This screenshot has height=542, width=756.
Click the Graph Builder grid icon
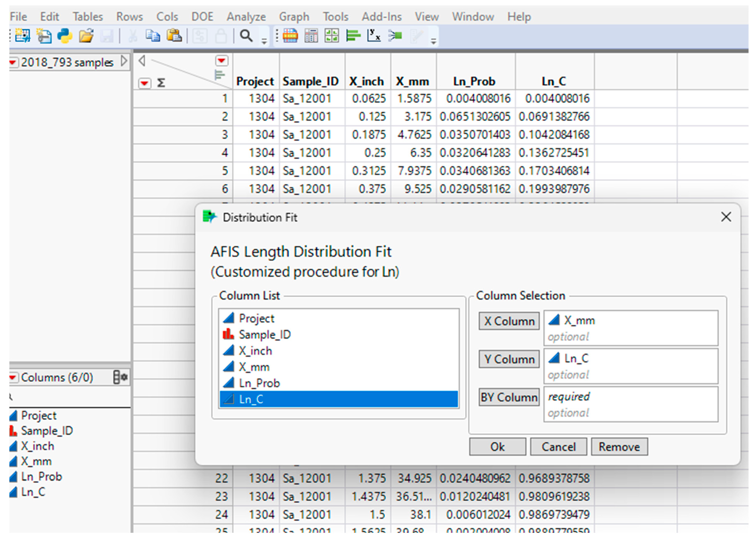[x=332, y=36]
